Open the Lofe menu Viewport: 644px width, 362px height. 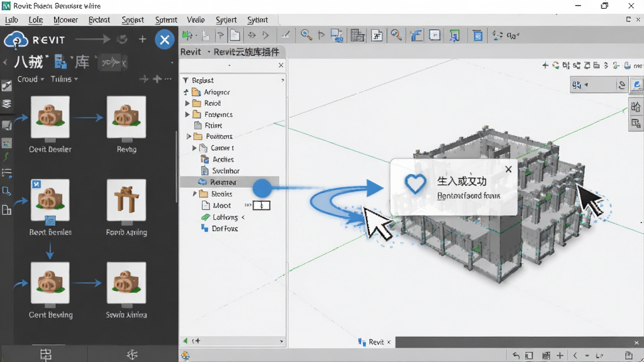pyautogui.click(x=36, y=19)
